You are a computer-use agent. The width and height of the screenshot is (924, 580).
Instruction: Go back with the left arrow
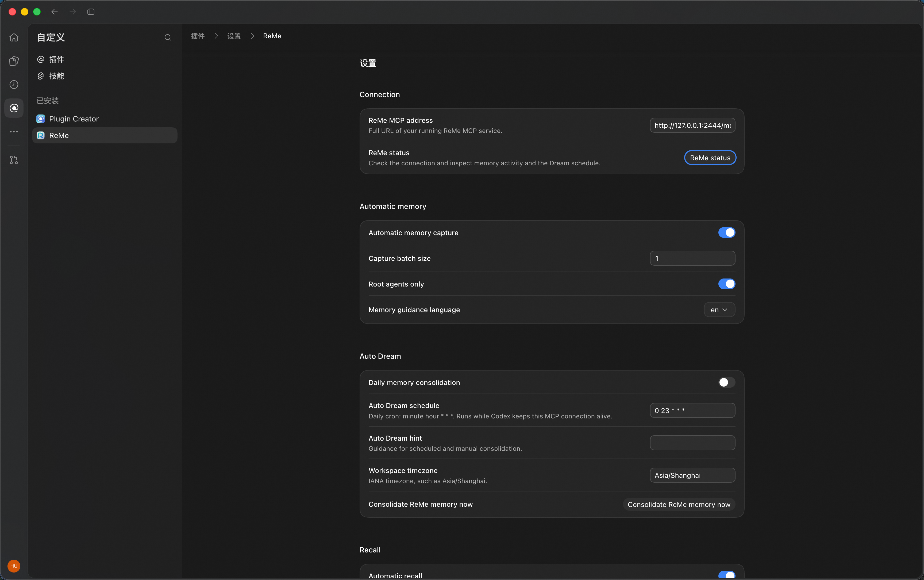[x=55, y=12]
